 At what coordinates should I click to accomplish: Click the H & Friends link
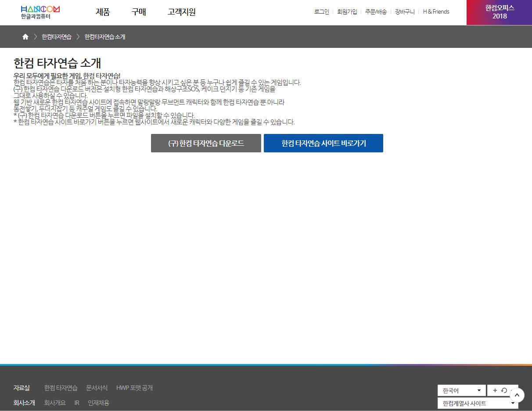436,12
